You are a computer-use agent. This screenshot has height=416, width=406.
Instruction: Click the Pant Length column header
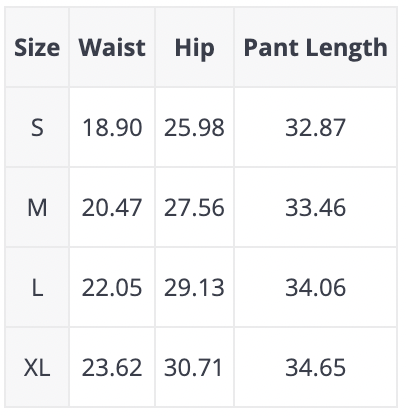(x=316, y=49)
